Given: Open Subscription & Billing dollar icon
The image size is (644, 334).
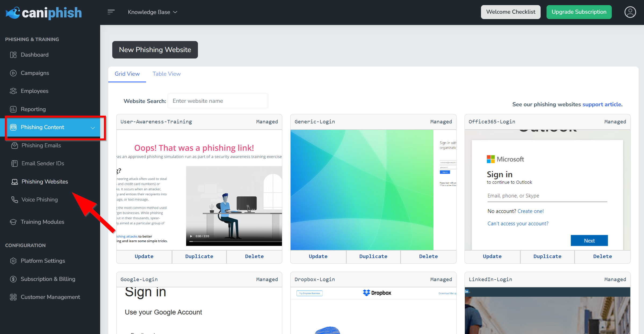Looking at the screenshot, I should (13, 279).
